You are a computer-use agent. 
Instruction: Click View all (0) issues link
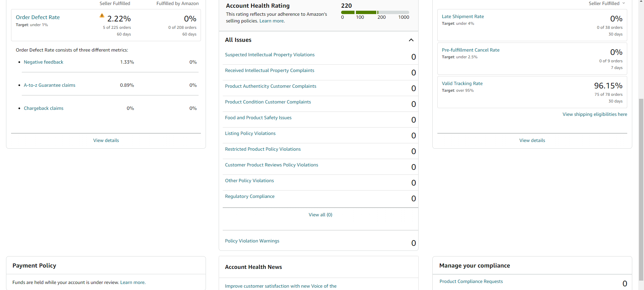[320, 215]
